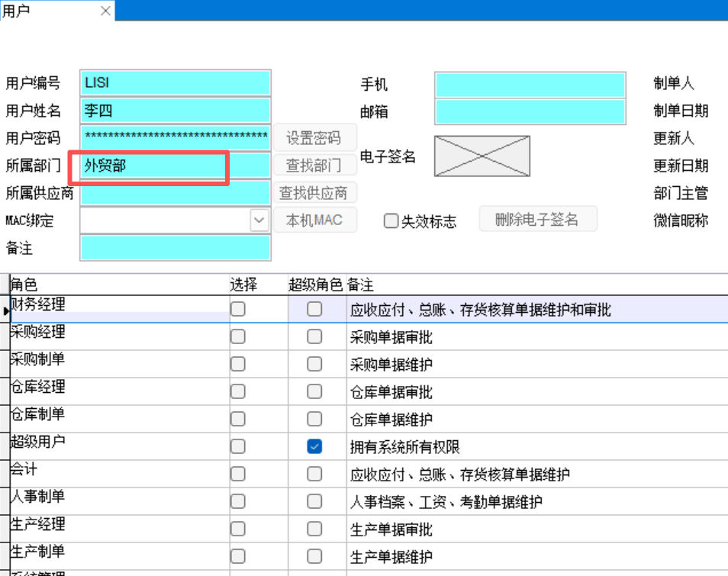Close the 用户 tab
728x576 pixels.
click(x=105, y=11)
